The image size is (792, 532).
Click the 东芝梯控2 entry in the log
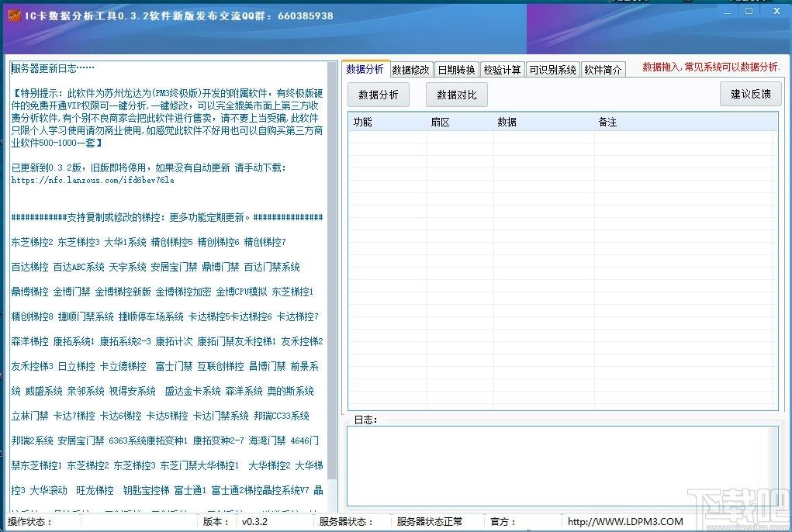coord(33,242)
